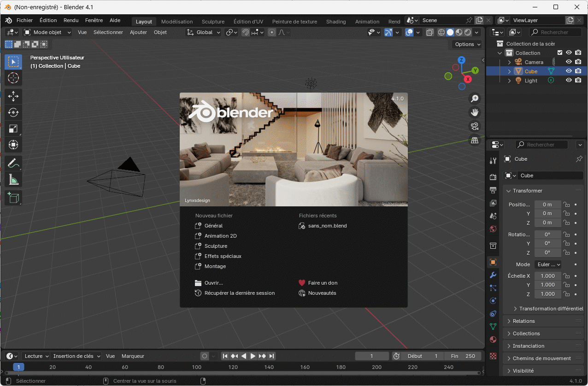
Task: Select the Measure tool
Action: click(x=13, y=179)
